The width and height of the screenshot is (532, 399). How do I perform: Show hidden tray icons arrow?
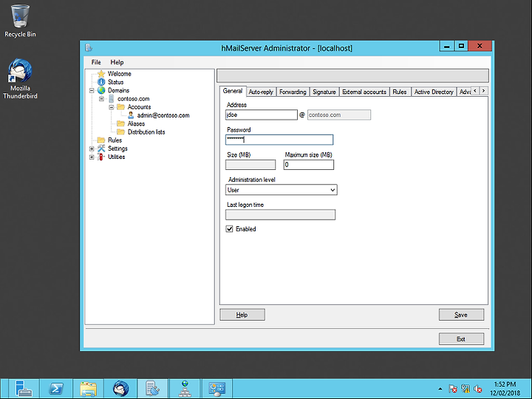(x=440, y=389)
